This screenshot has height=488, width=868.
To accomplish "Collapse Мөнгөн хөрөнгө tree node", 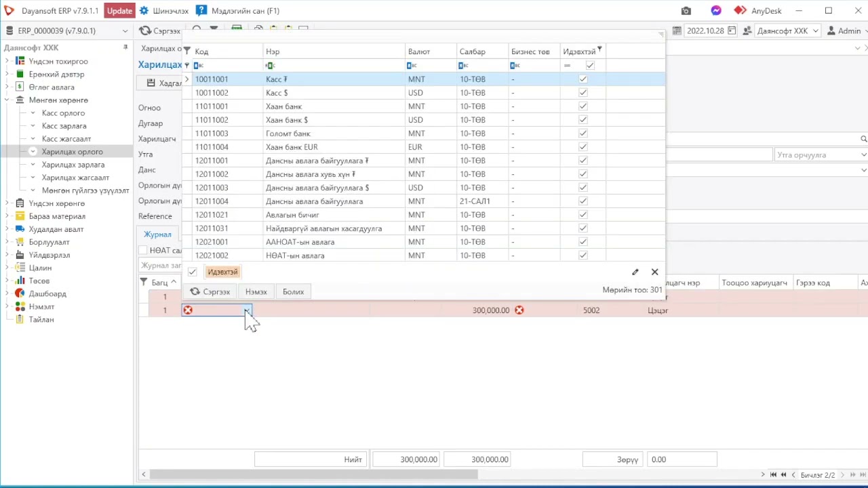I will [x=7, y=100].
